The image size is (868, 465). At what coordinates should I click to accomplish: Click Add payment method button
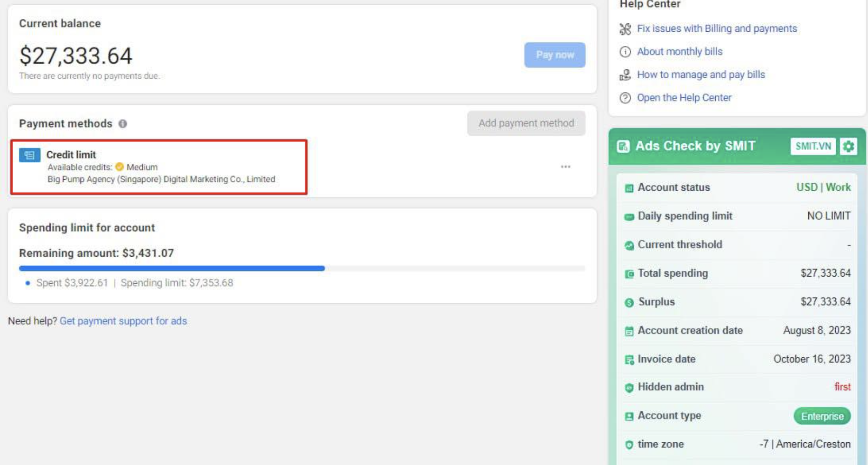tap(526, 123)
